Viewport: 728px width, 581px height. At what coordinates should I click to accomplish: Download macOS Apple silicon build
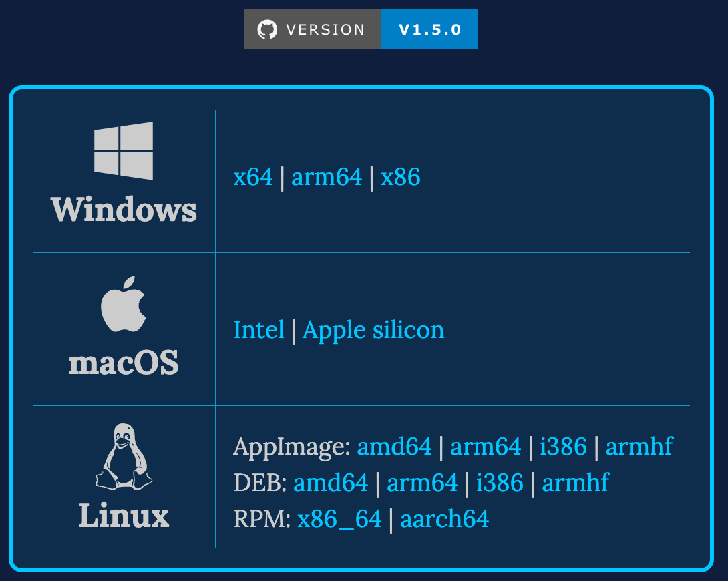pyautogui.click(x=373, y=330)
